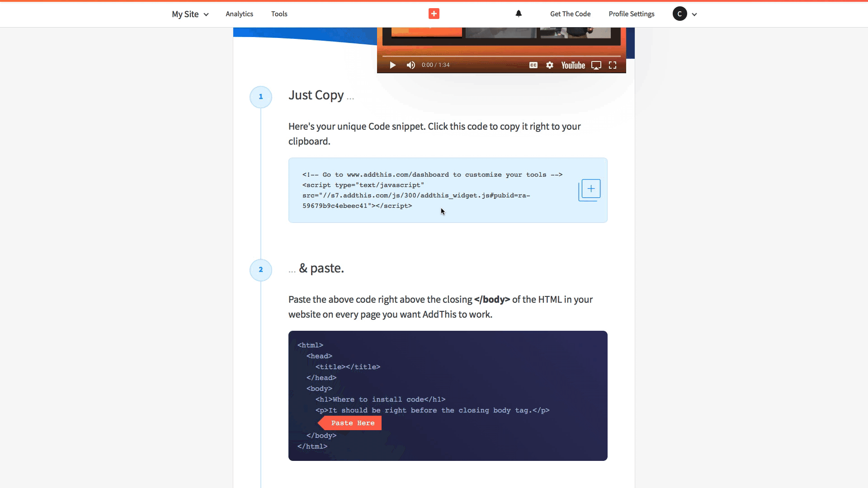This screenshot has height=488, width=868.
Task: Toggle closed captions on video
Action: [533, 65]
